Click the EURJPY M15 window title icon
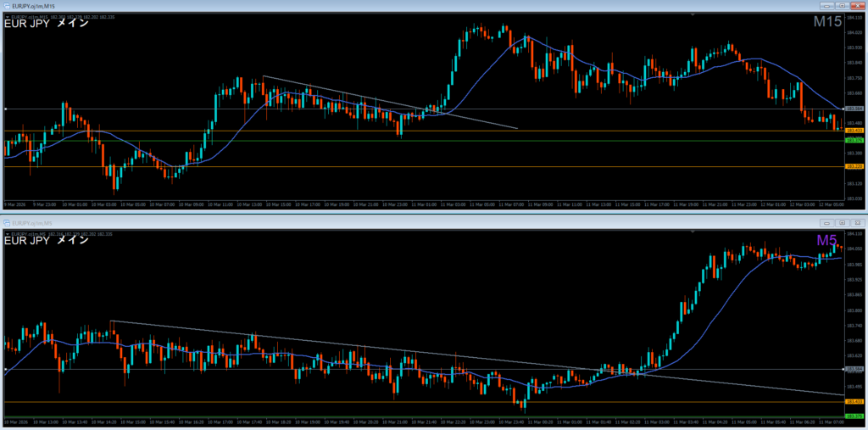 click(x=6, y=6)
